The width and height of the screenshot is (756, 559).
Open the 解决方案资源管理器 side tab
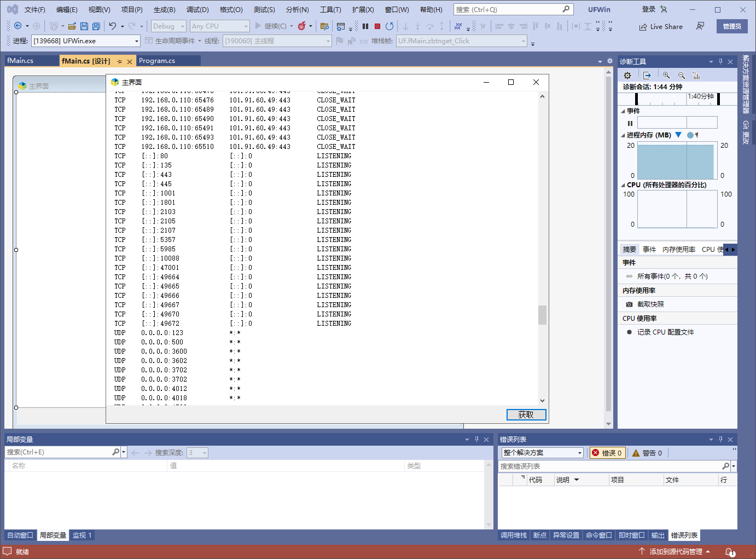pyautogui.click(x=746, y=84)
